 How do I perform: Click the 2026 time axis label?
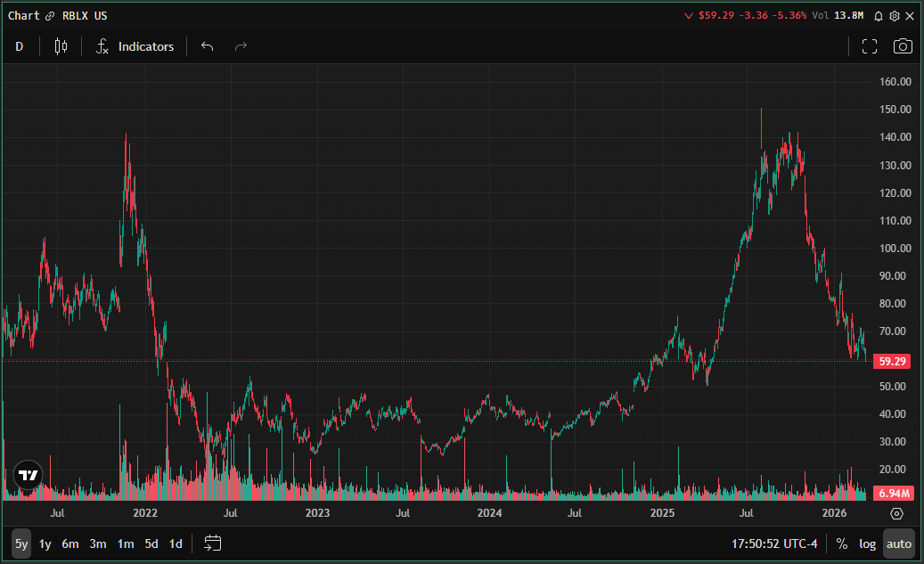pos(834,512)
